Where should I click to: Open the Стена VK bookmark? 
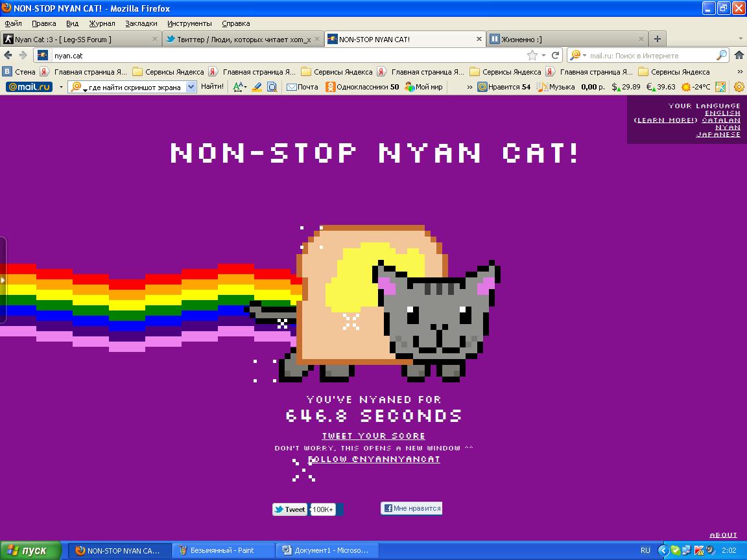[19, 71]
